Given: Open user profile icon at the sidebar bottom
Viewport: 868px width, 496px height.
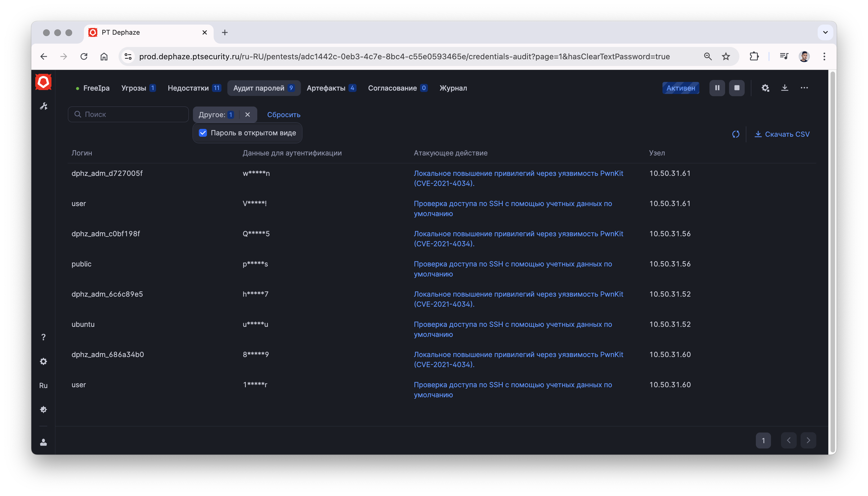Looking at the screenshot, I should 43,442.
